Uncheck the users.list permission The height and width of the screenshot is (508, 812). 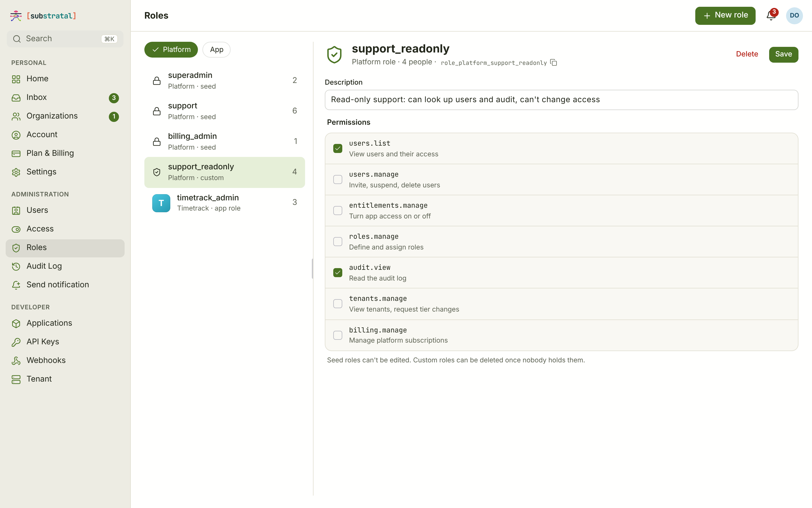click(337, 148)
